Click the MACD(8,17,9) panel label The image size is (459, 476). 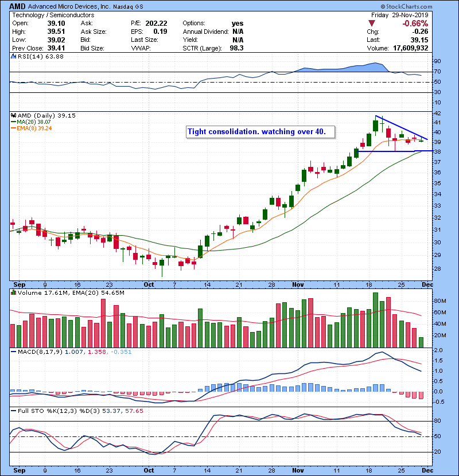coord(40,352)
